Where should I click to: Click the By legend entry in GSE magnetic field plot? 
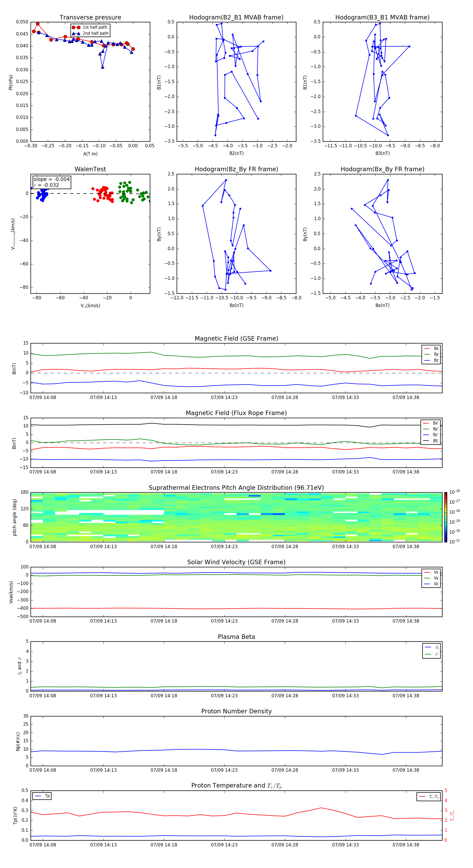point(431,355)
